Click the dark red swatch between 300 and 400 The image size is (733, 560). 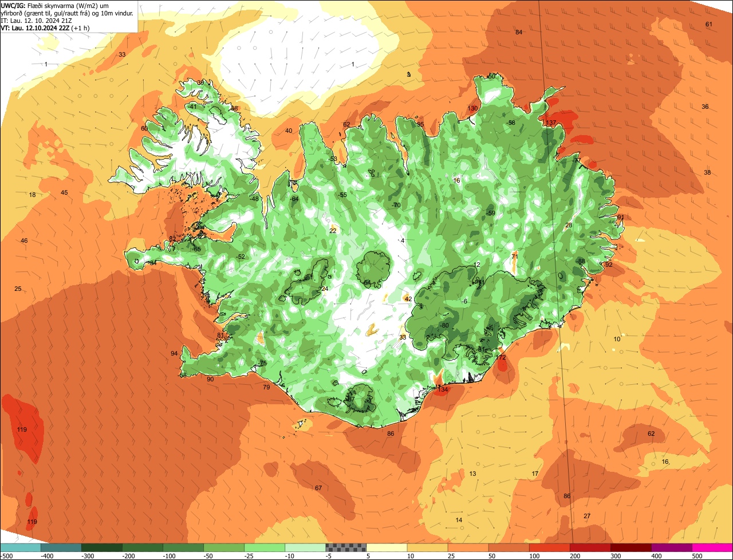click(x=630, y=547)
